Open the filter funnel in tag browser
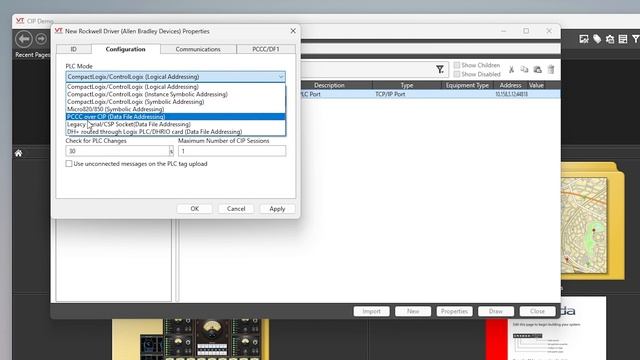Viewport: 640px width, 360px height. (x=440, y=70)
